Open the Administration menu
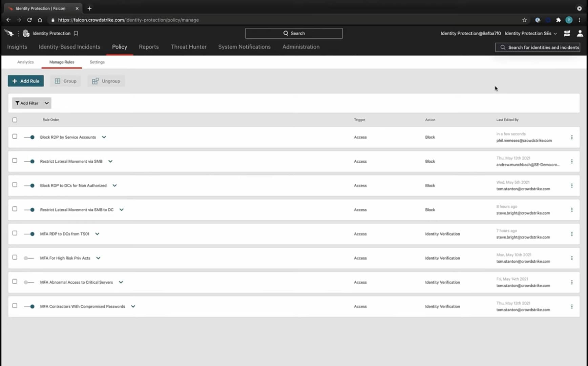 tap(301, 47)
